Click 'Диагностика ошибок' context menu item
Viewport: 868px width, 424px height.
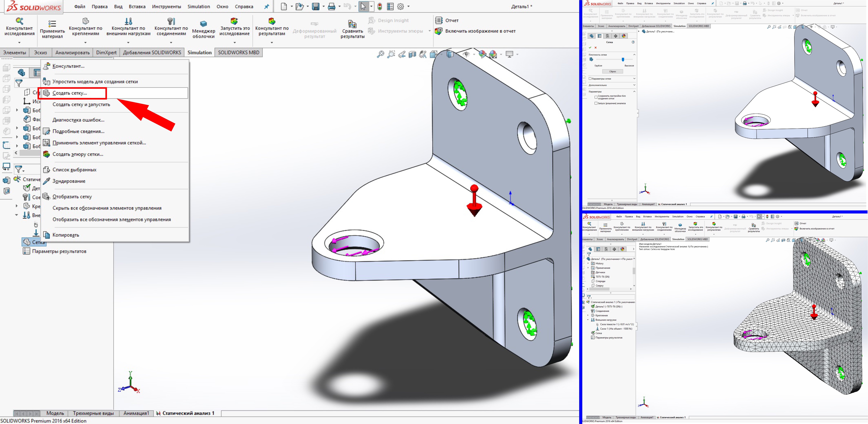tap(80, 120)
